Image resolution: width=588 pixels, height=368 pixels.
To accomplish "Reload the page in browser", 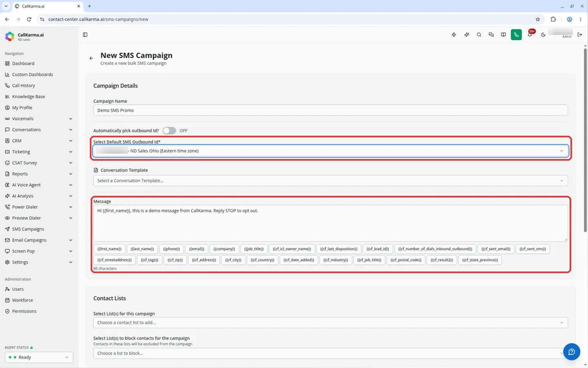I will 29,19.
